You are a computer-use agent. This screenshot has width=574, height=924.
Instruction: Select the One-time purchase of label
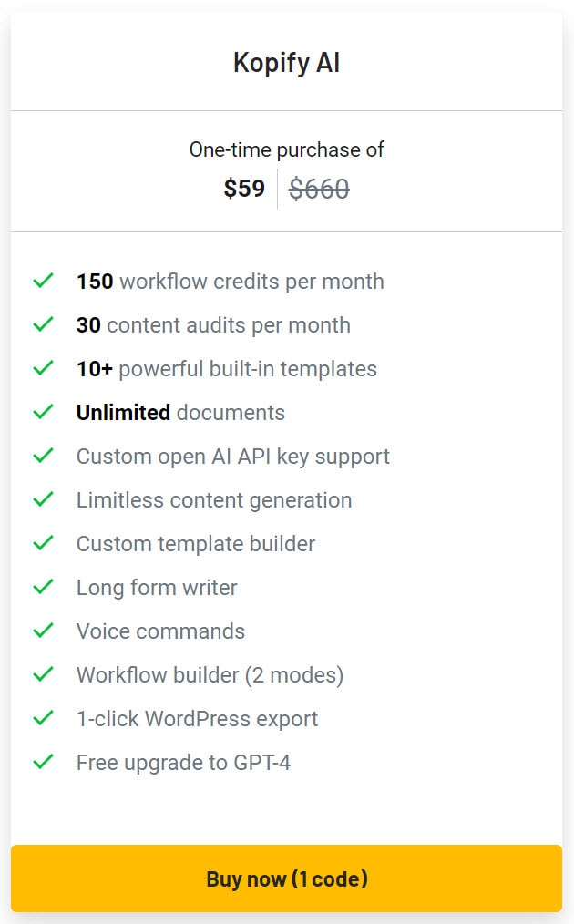287,149
